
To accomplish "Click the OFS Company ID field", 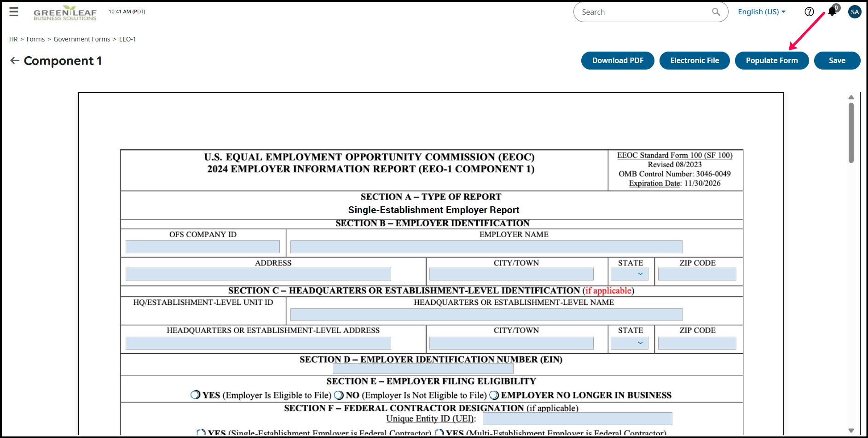I will (x=203, y=247).
